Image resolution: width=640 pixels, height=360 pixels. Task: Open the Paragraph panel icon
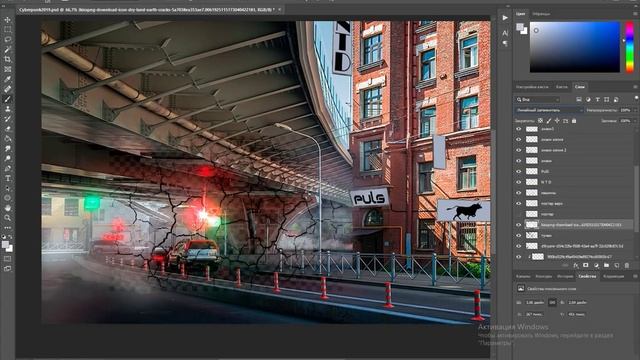pyautogui.click(x=505, y=43)
